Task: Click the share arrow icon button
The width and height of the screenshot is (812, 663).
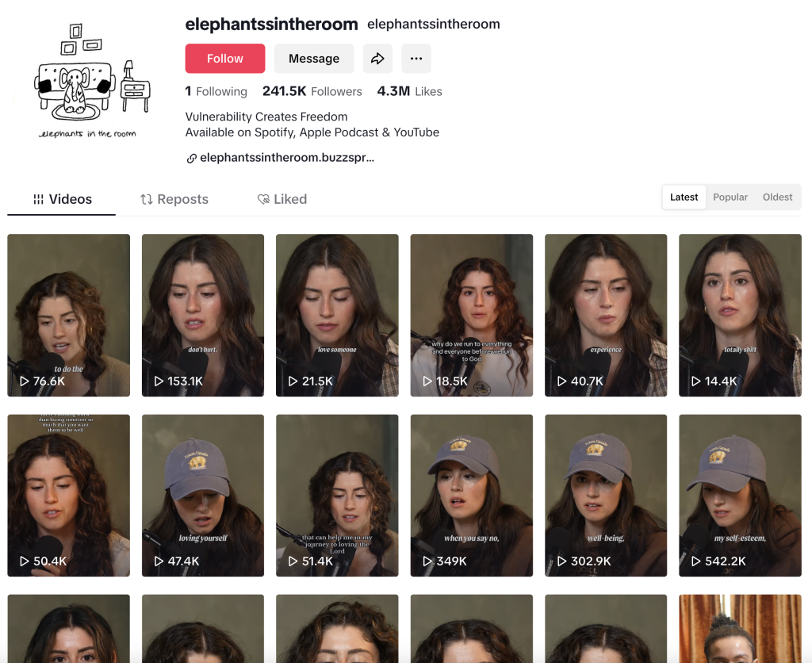Action: [377, 59]
